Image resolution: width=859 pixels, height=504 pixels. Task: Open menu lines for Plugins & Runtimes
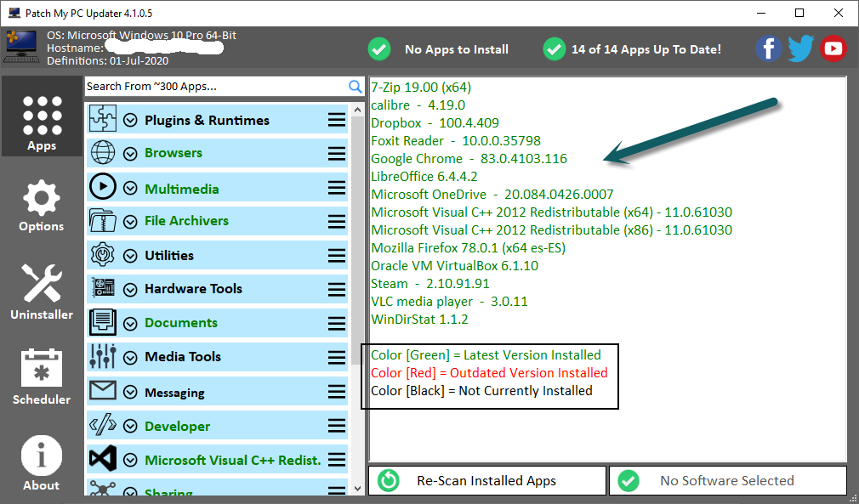coord(337,120)
